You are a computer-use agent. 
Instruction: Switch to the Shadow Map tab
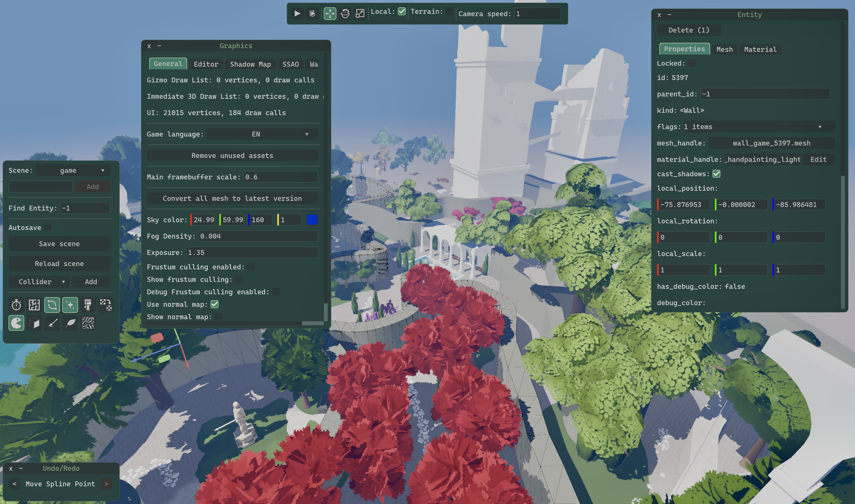250,64
